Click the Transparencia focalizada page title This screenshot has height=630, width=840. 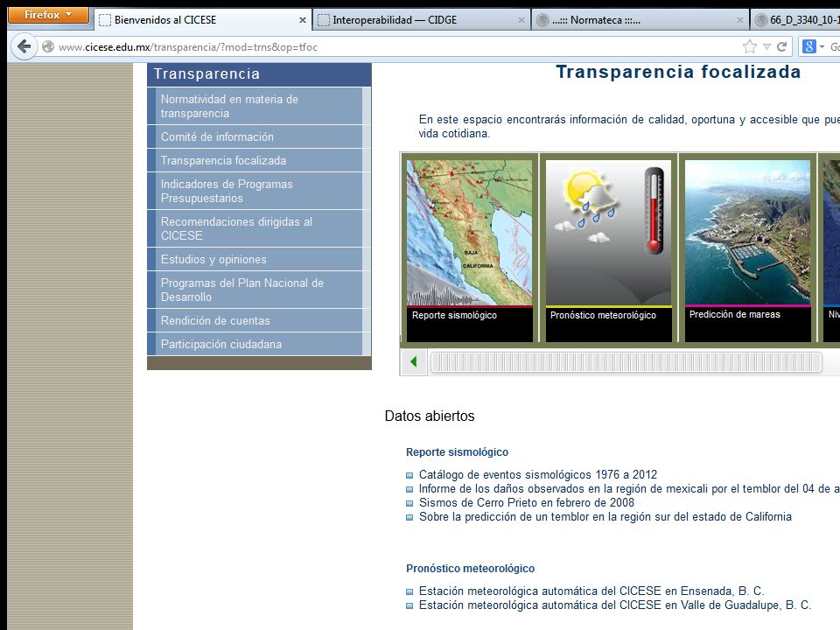678,72
